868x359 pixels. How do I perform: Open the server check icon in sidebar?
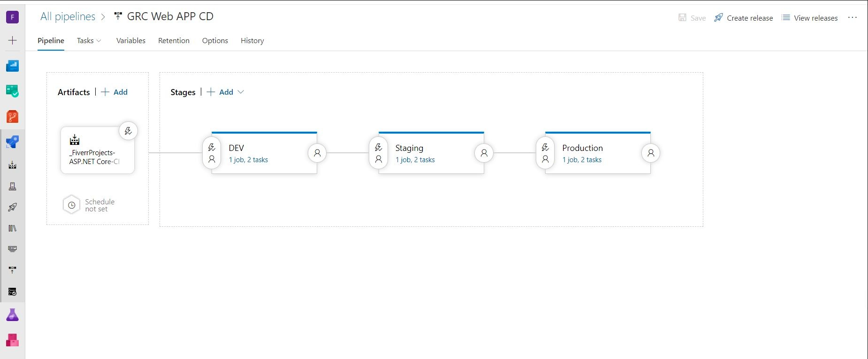click(12, 292)
